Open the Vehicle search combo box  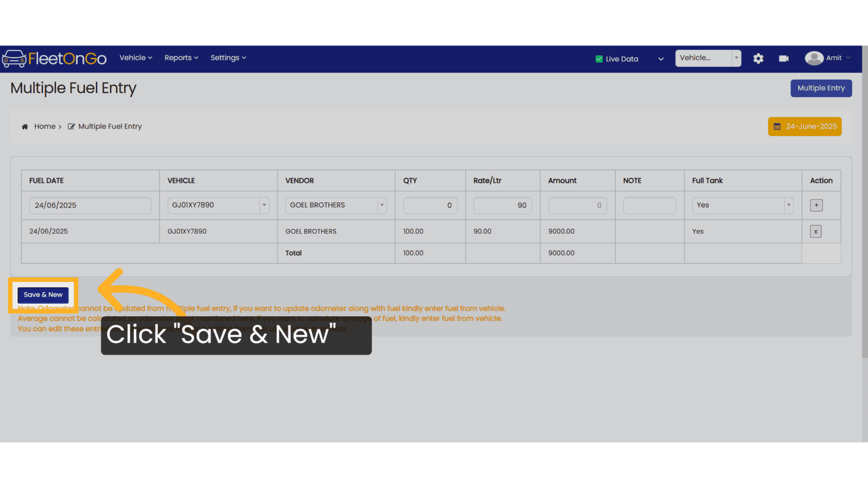pyautogui.click(x=708, y=58)
